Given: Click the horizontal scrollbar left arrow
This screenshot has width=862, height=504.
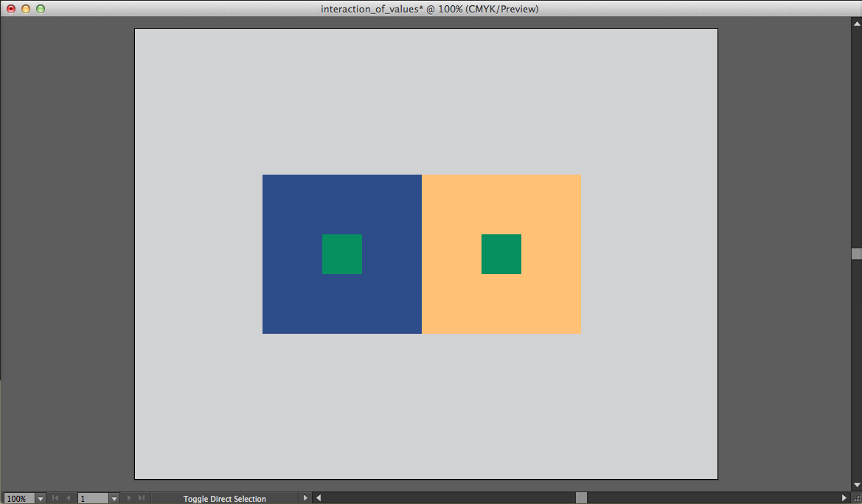Looking at the screenshot, I should pyautogui.click(x=319, y=498).
